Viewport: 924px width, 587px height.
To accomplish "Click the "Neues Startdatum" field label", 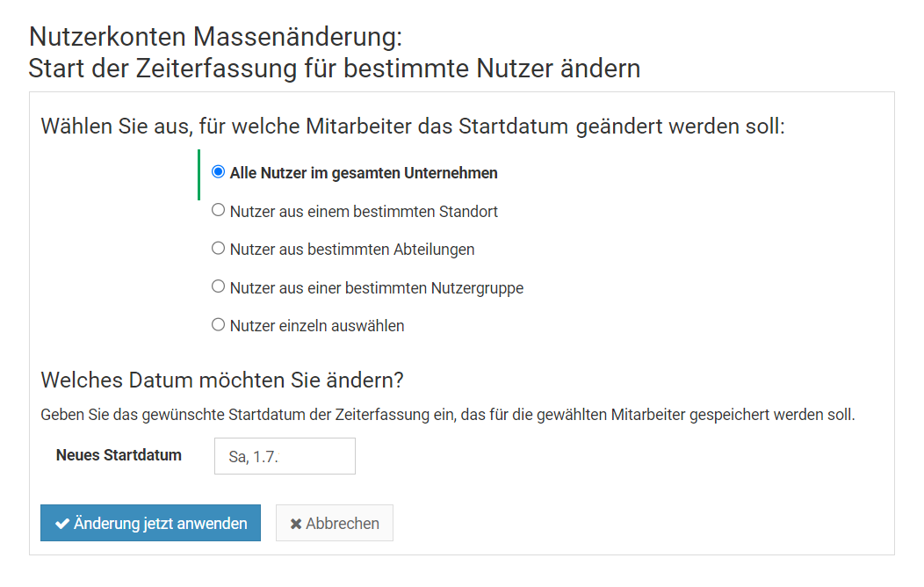I will coord(119,455).
